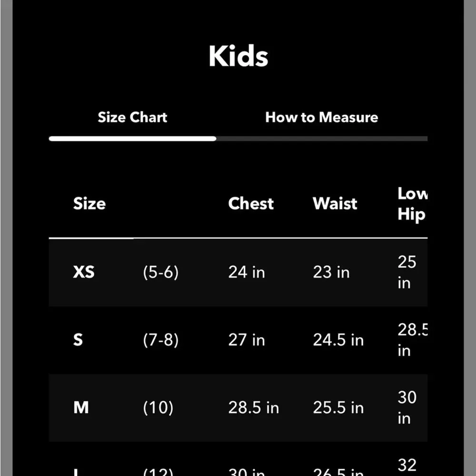476x476 pixels.
Task: Click the Waist column header
Action: pyautogui.click(x=335, y=203)
